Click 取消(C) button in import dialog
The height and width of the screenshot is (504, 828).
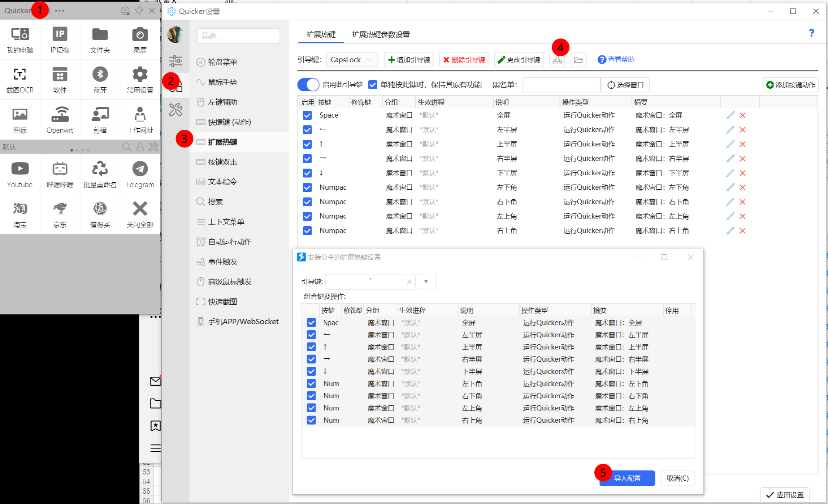pyautogui.click(x=677, y=478)
